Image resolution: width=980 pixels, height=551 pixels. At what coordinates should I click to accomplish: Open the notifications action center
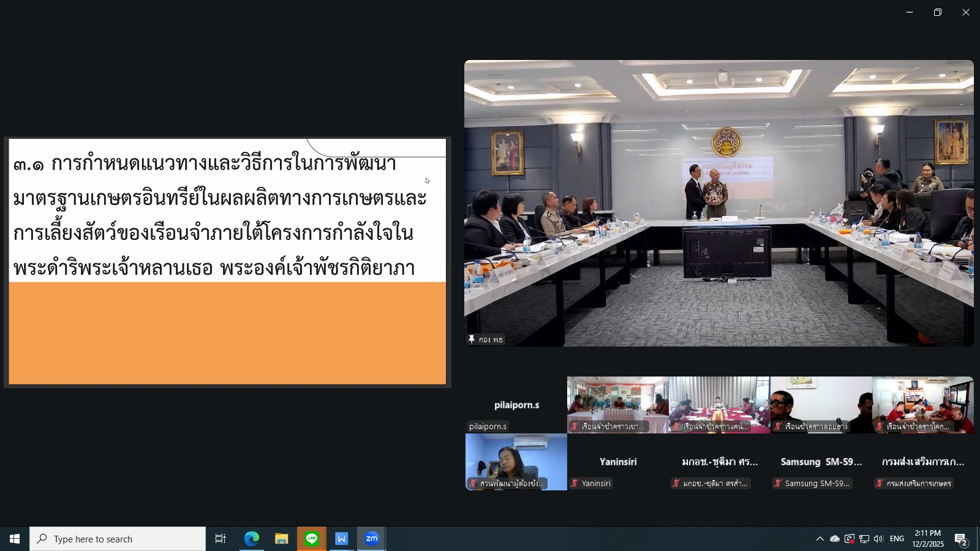[x=960, y=539]
